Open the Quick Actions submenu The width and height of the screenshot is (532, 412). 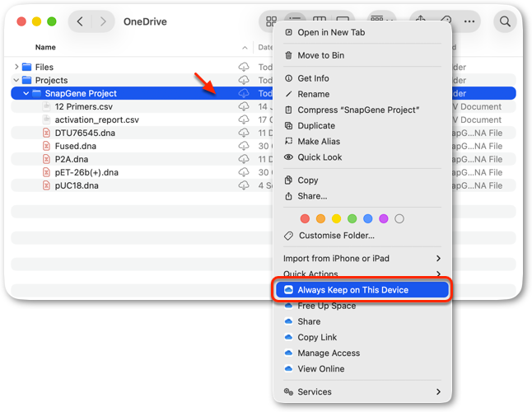[362, 273]
